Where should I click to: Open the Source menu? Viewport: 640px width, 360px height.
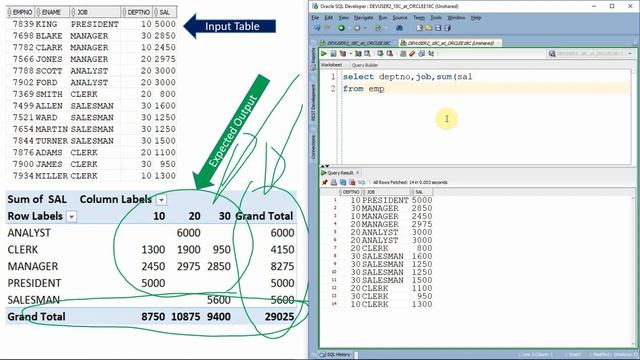click(400, 18)
